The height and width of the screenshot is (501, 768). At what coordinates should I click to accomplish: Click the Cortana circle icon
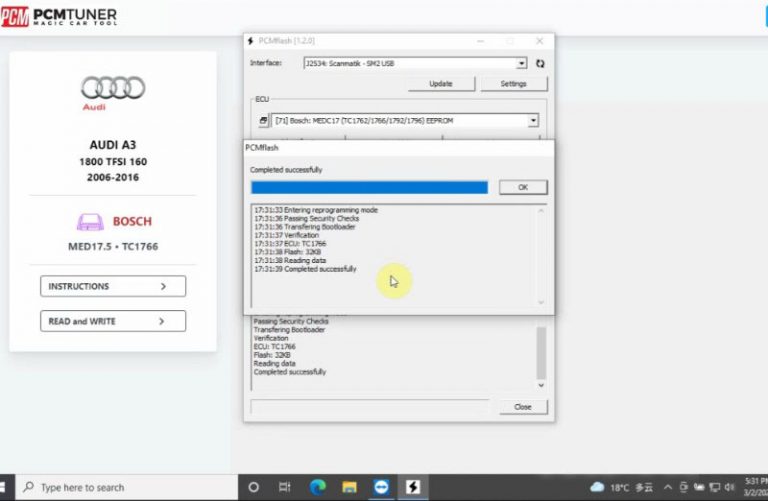click(253, 487)
